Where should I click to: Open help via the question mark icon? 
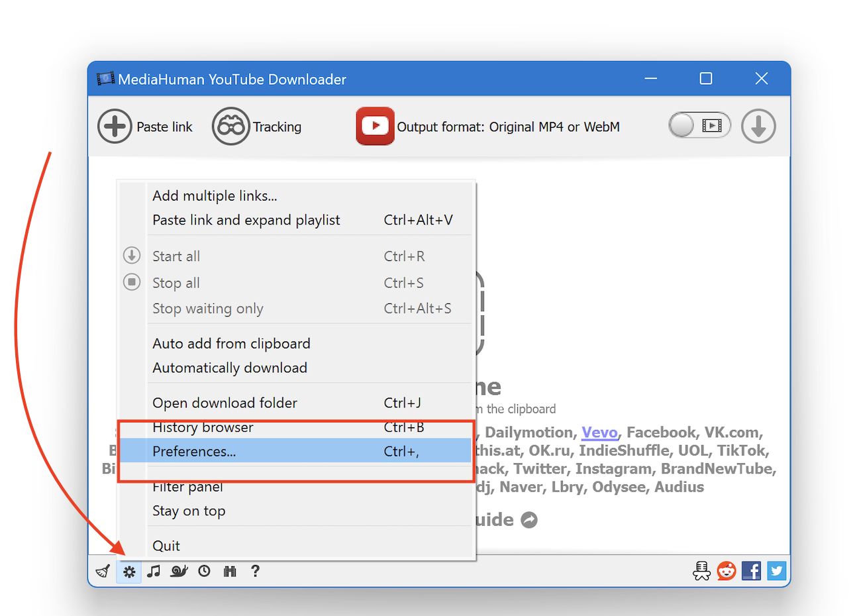coord(255,571)
